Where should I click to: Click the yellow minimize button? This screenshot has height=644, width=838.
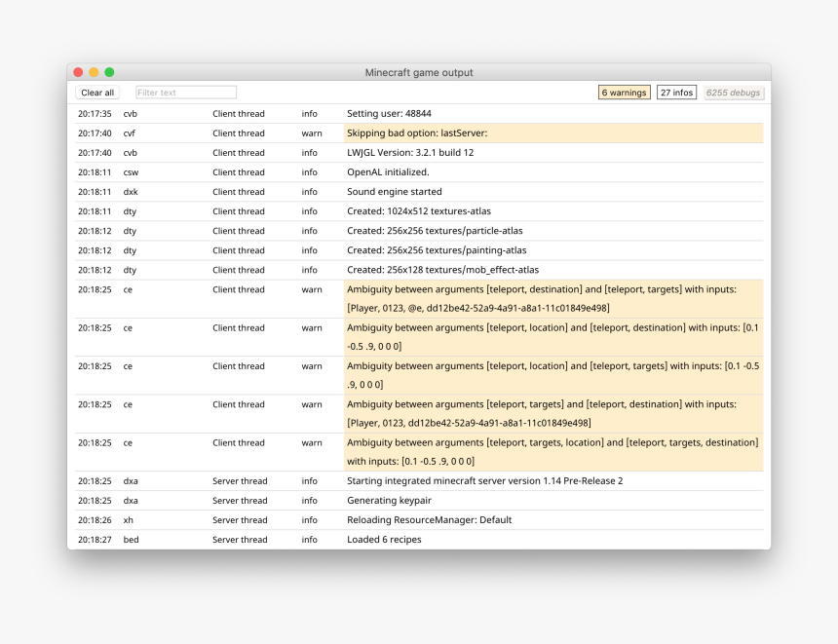coord(93,71)
